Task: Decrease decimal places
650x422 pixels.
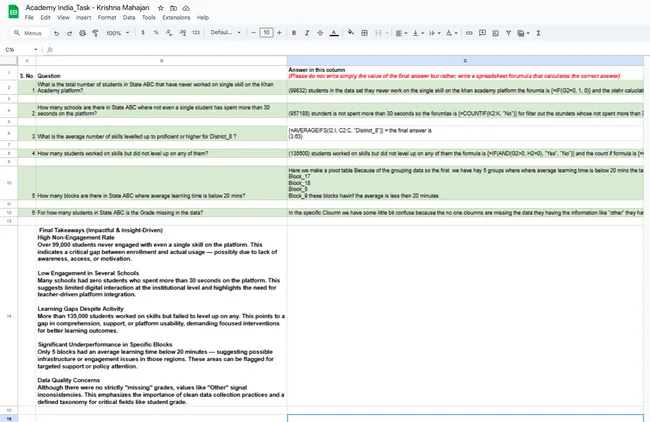Action: [169, 33]
